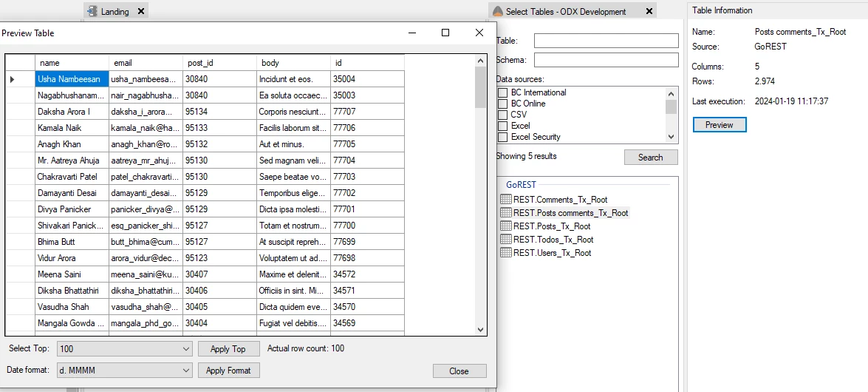Click the GoREST group header
This screenshot has width=868, height=392.
click(521, 185)
